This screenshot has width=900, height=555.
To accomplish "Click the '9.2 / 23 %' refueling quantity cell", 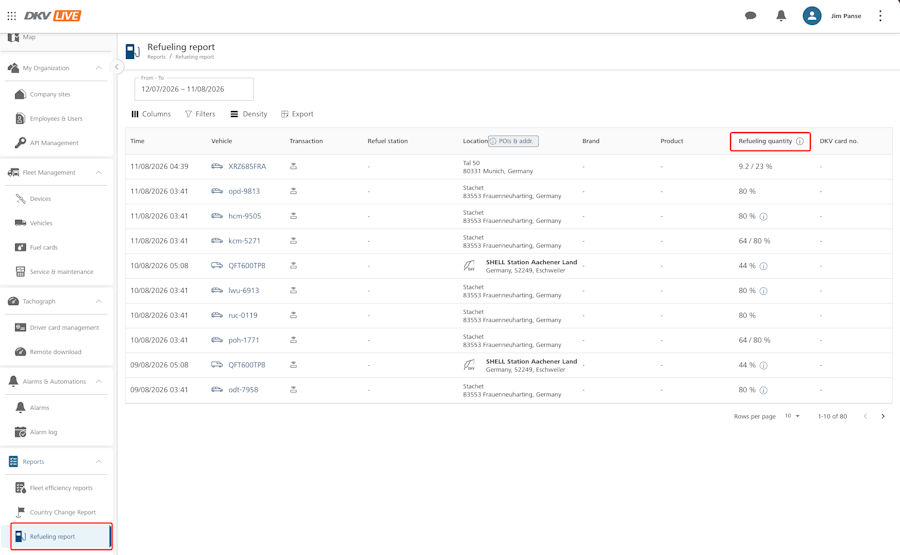I will click(755, 166).
